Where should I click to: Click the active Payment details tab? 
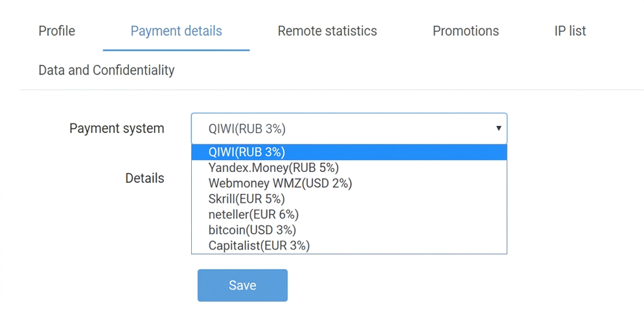[x=176, y=31]
